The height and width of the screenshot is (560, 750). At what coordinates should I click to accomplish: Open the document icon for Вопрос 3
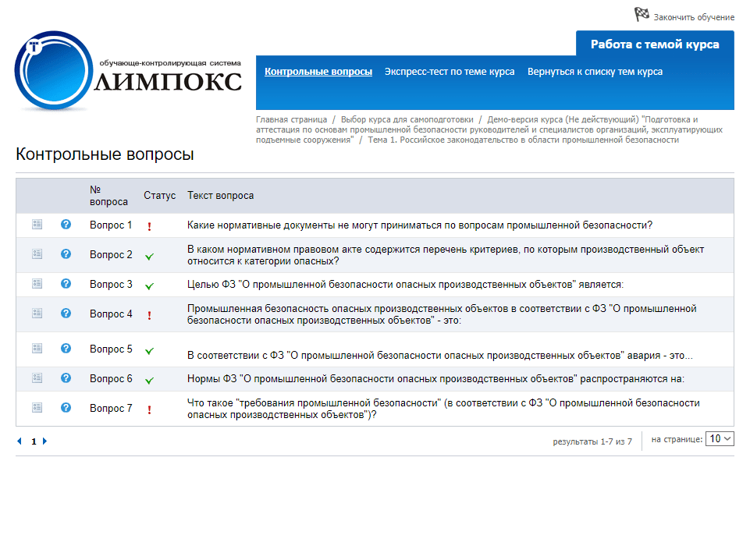click(x=37, y=284)
